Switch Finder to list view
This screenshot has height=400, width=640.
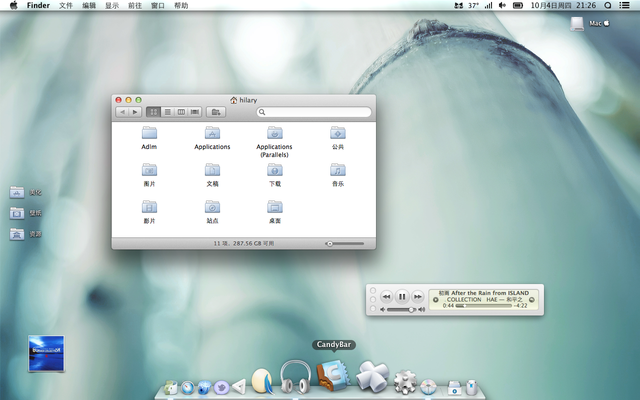168,112
